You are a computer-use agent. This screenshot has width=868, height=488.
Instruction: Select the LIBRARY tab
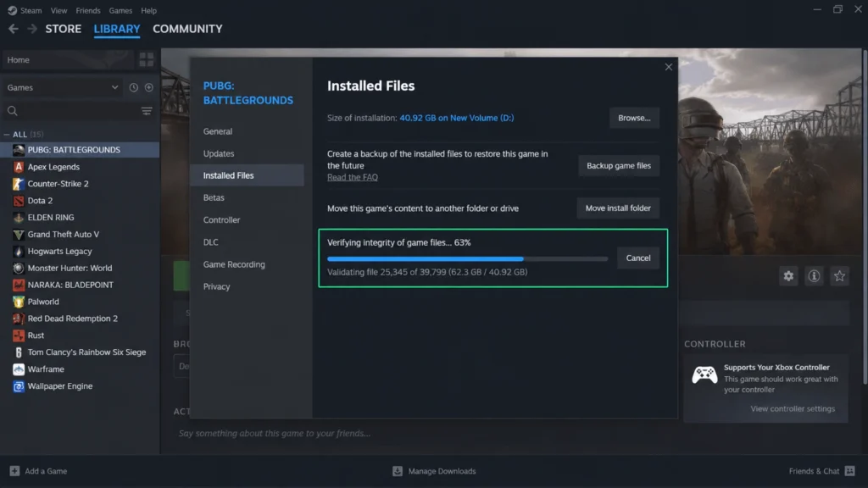click(x=117, y=29)
